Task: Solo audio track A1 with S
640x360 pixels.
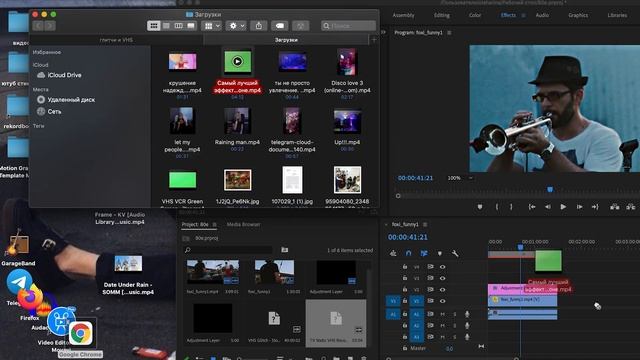Action: click(x=455, y=314)
